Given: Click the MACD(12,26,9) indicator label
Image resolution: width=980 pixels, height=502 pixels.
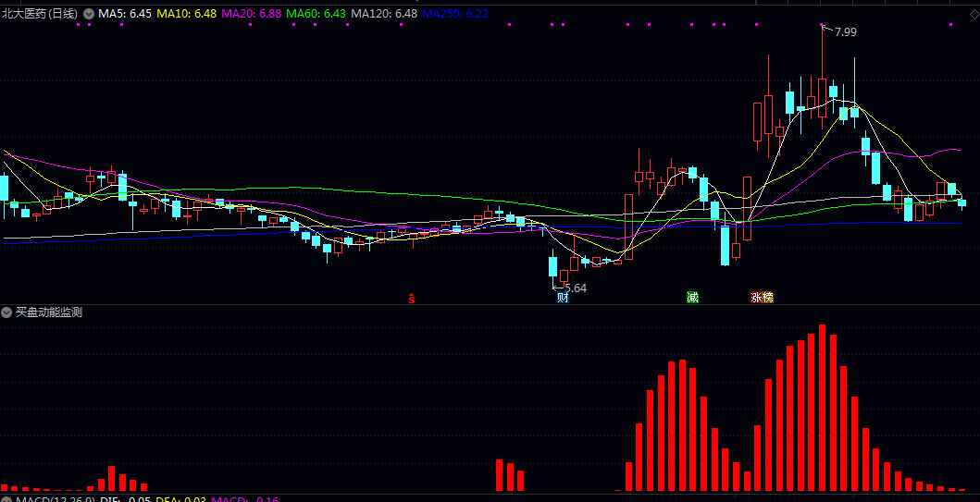Looking at the screenshot, I should (56, 499).
